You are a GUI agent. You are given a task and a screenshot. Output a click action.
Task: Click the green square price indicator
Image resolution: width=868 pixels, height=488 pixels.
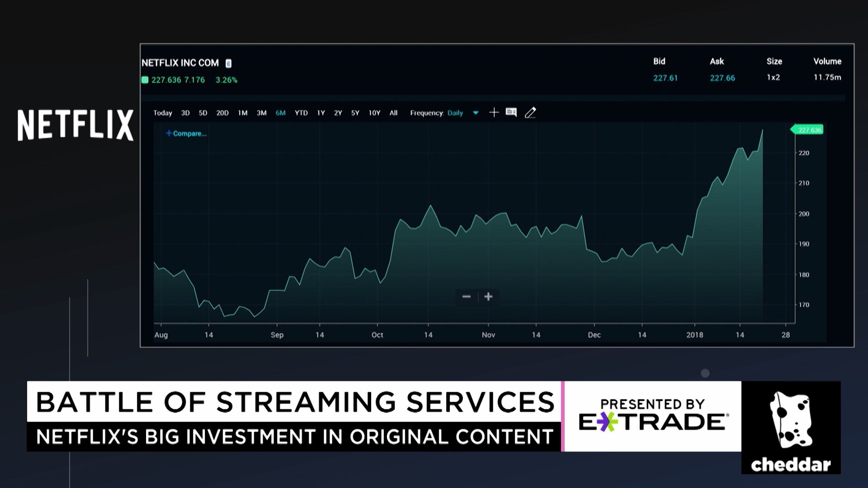pyautogui.click(x=145, y=80)
